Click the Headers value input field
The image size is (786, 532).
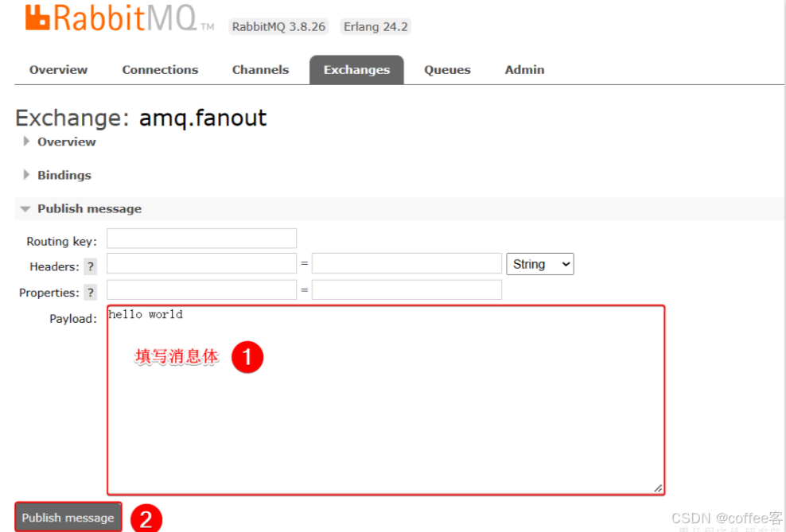click(x=407, y=263)
